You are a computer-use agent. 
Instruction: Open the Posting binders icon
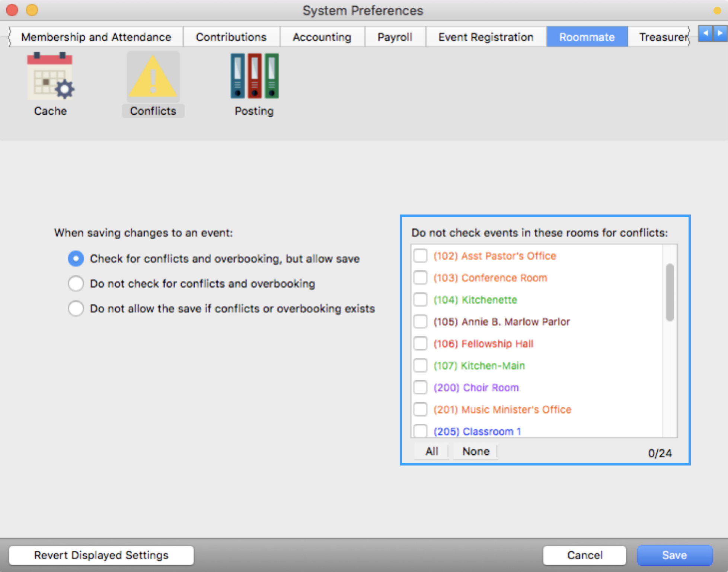pos(254,77)
